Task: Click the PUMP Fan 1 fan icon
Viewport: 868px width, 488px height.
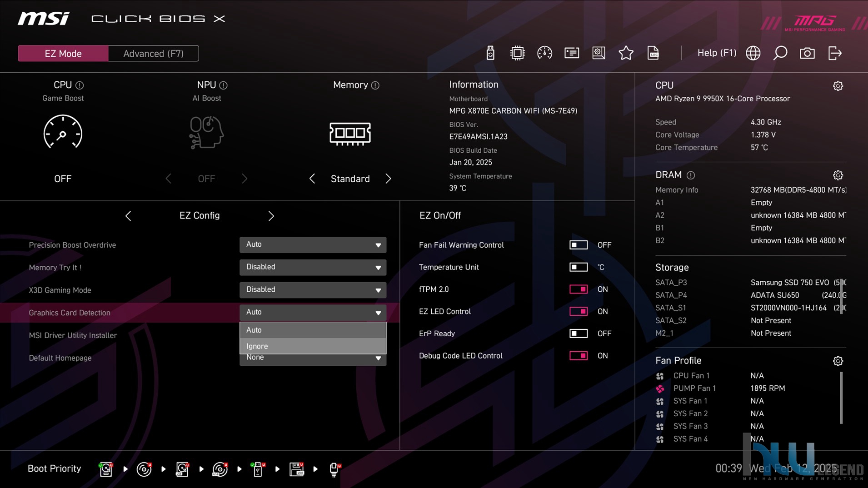Action: pos(660,388)
